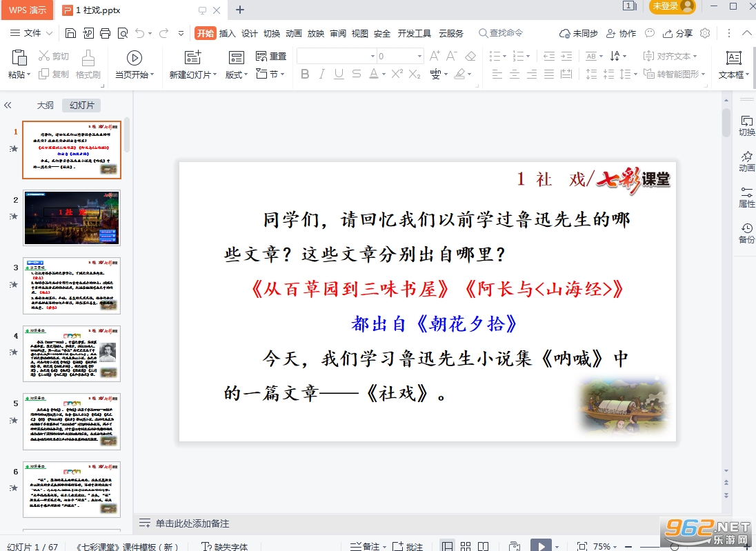This screenshot has height=551, width=756.
Task: Click the 分享 share button
Action: pyautogui.click(x=677, y=33)
